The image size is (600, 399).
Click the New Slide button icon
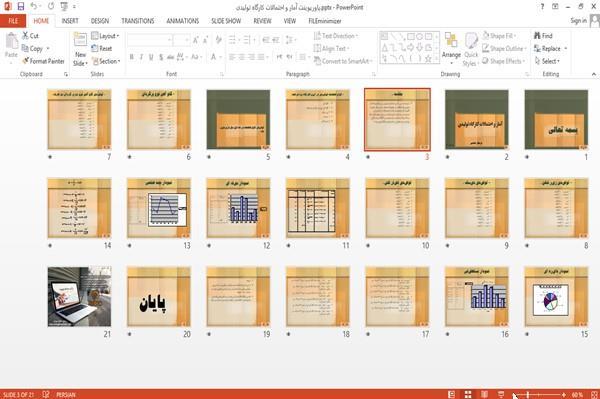click(80, 41)
